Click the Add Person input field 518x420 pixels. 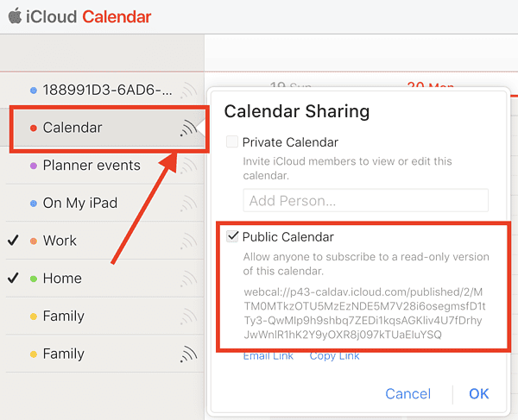[x=365, y=201]
